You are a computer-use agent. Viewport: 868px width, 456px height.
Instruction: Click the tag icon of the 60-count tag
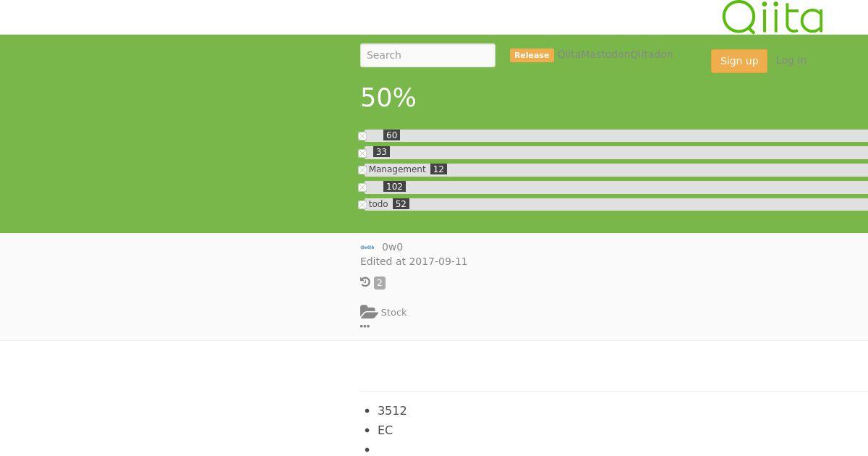(x=362, y=136)
